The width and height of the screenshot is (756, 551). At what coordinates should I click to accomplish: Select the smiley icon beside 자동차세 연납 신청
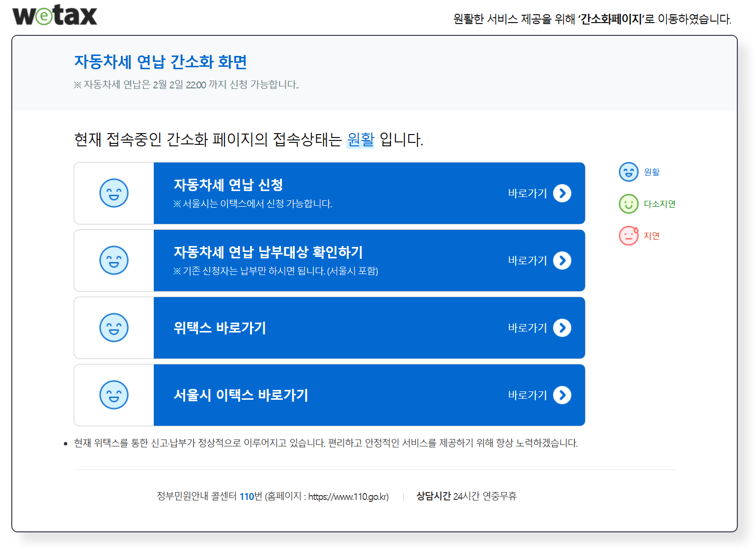coord(114,193)
